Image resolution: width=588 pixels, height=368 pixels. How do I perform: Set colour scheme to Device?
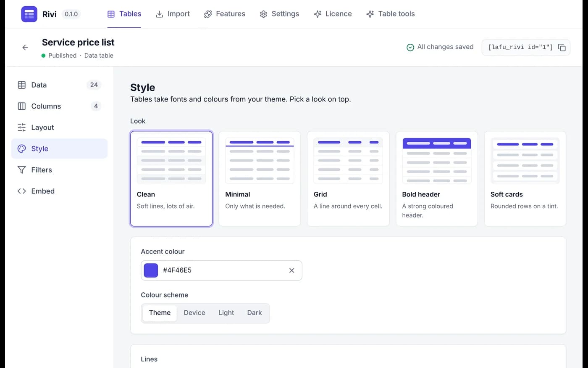[194, 313]
